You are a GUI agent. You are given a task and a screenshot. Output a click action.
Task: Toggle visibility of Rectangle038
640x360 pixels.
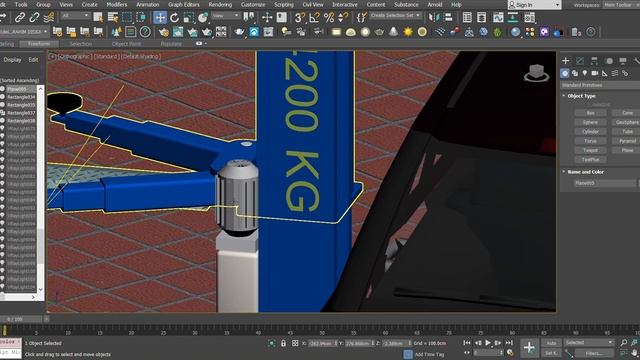[2, 121]
